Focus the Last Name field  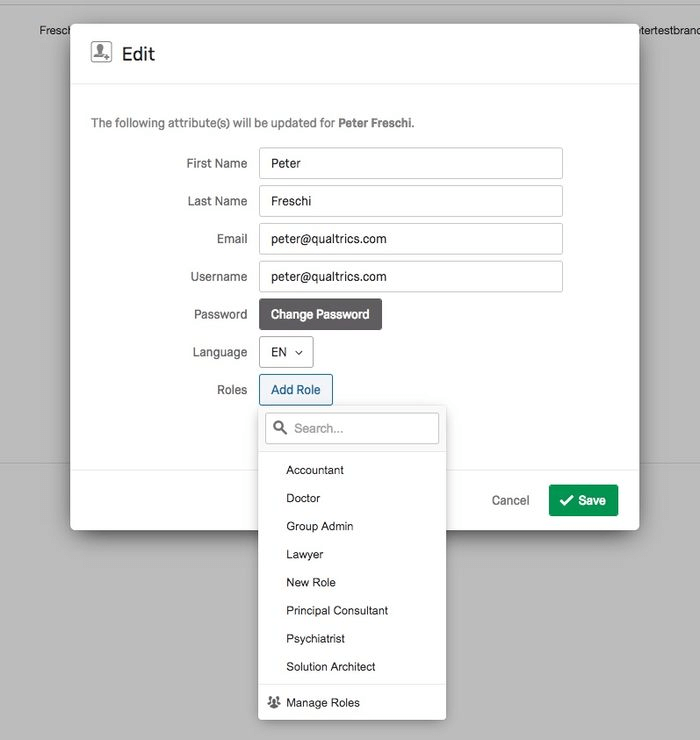coord(411,201)
